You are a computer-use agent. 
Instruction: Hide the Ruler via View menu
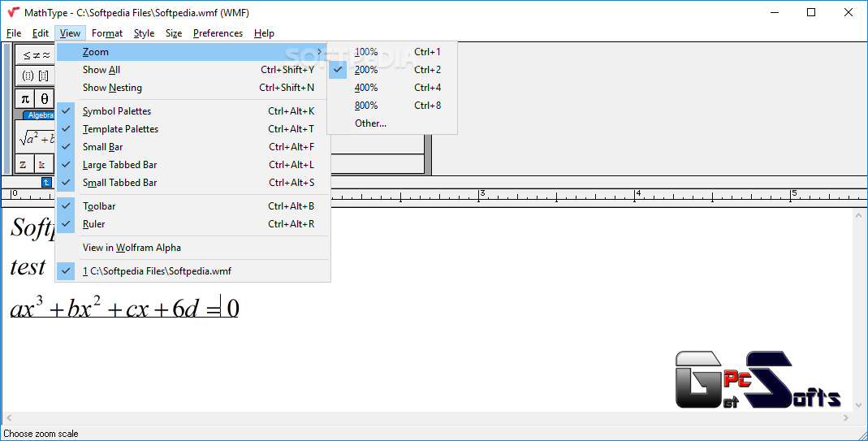click(194, 224)
